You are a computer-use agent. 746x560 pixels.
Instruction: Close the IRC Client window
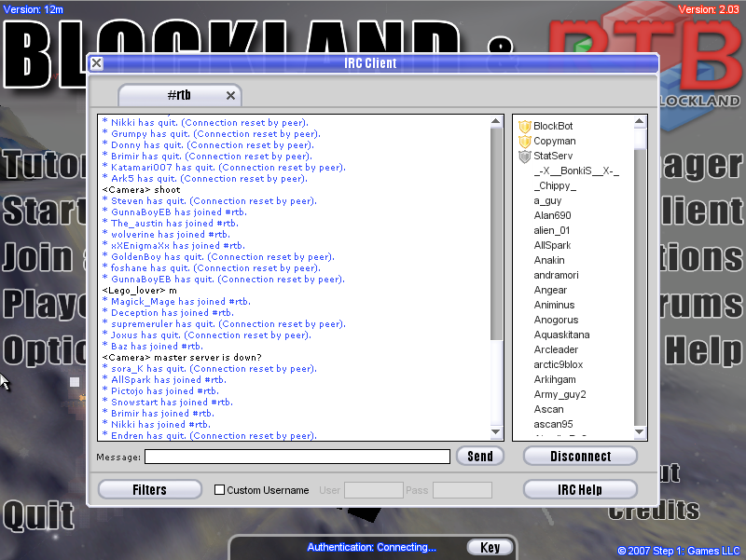coord(97,62)
